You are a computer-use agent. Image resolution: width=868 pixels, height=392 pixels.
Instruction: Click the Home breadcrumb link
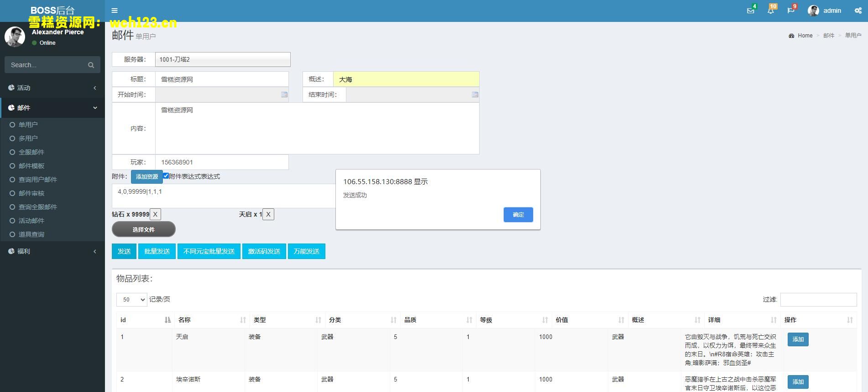[x=805, y=36]
